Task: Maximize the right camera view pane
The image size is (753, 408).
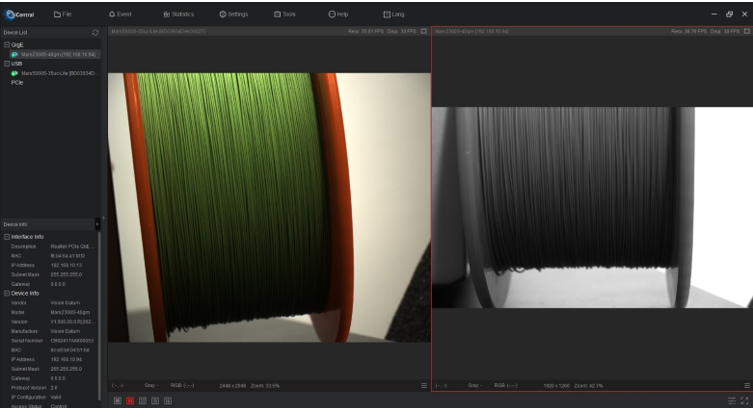Action: 746,31
